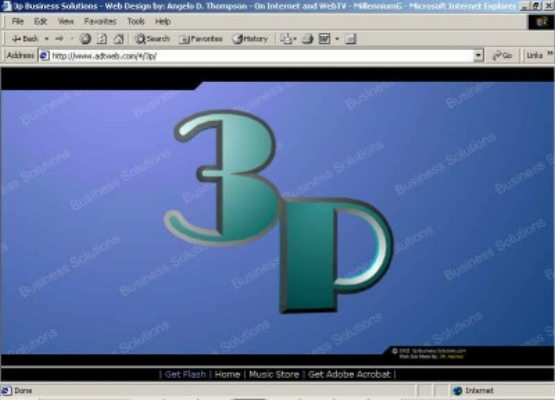This screenshot has width=555, height=400.
Task: Open the Edit menu
Action: pyautogui.click(x=40, y=22)
